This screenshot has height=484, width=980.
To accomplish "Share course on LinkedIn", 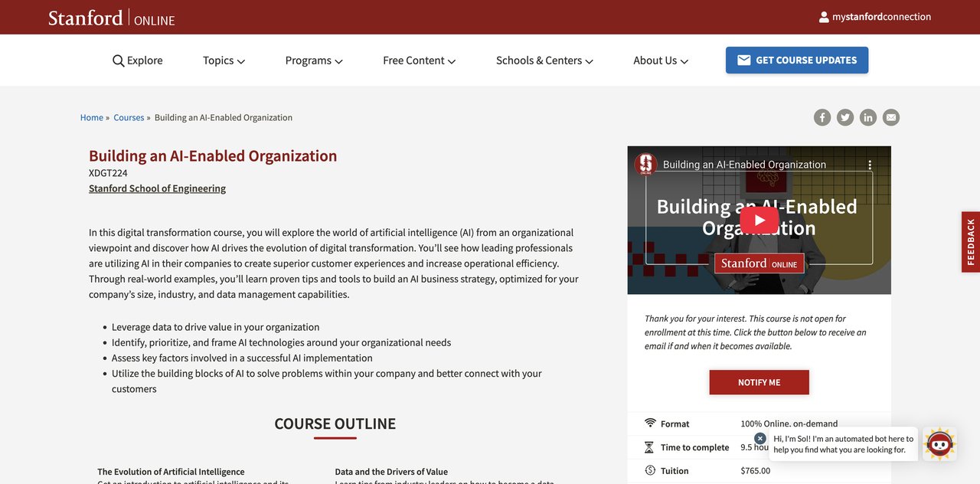I will point(868,117).
